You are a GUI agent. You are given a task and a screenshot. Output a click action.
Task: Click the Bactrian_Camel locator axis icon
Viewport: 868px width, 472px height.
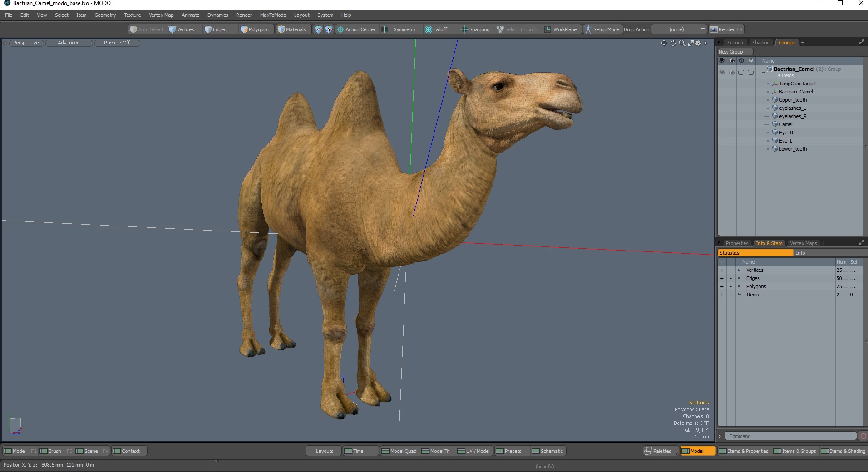pos(775,92)
